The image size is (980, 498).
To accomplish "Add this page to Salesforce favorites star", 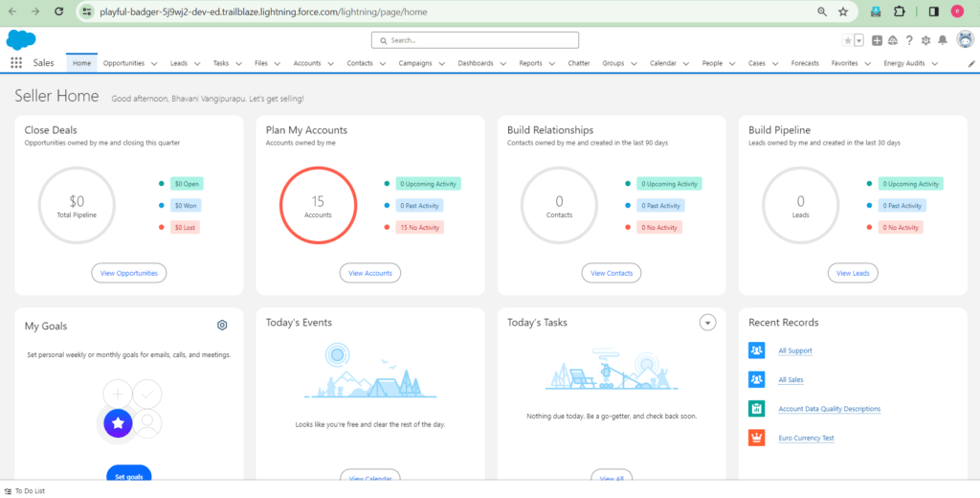I will point(848,40).
